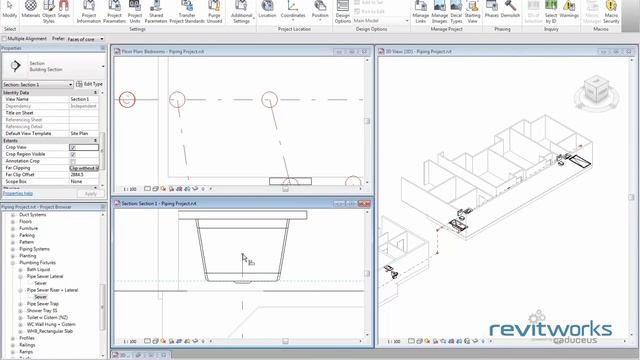Viewport: 640px width, 360px height.
Task: Click the View Name field Section 1
Action: click(x=84, y=99)
